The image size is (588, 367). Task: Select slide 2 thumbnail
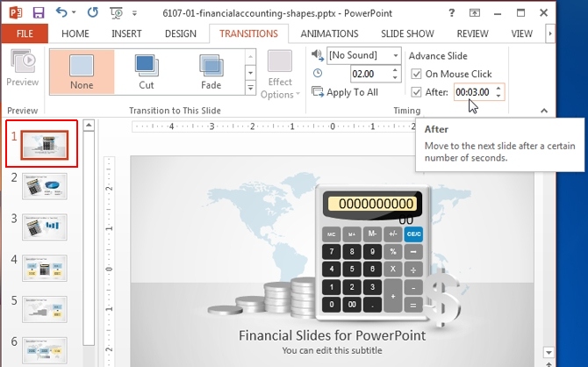click(45, 186)
